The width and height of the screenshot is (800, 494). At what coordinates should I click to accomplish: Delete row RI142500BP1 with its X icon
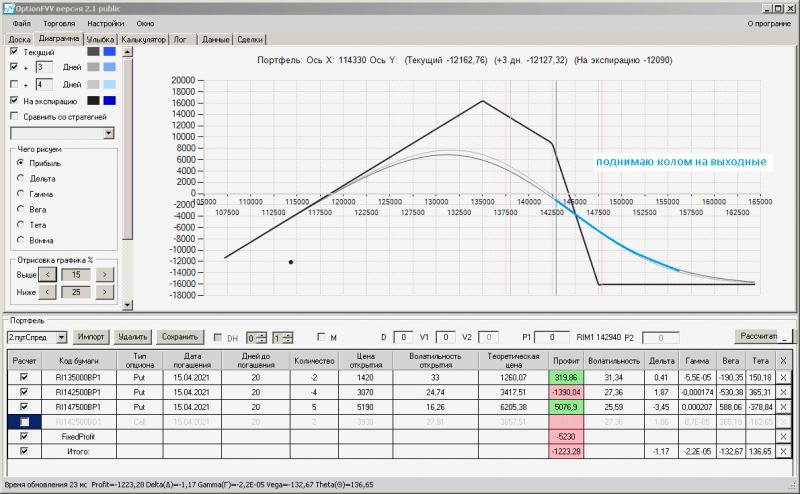pyautogui.click(x=783, y=392)
